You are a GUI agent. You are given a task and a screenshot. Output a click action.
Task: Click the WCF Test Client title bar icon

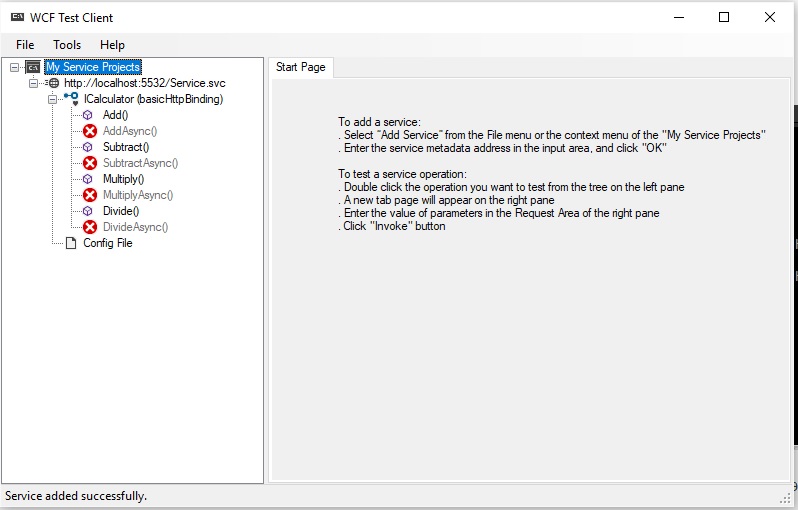pyautogui.click(x=17, y=17)
